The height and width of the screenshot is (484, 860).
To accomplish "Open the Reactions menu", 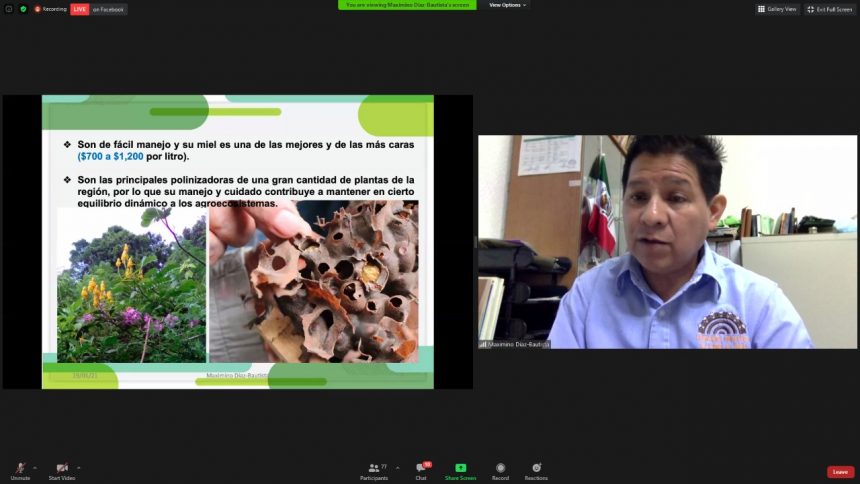I will tap(536, 470).
